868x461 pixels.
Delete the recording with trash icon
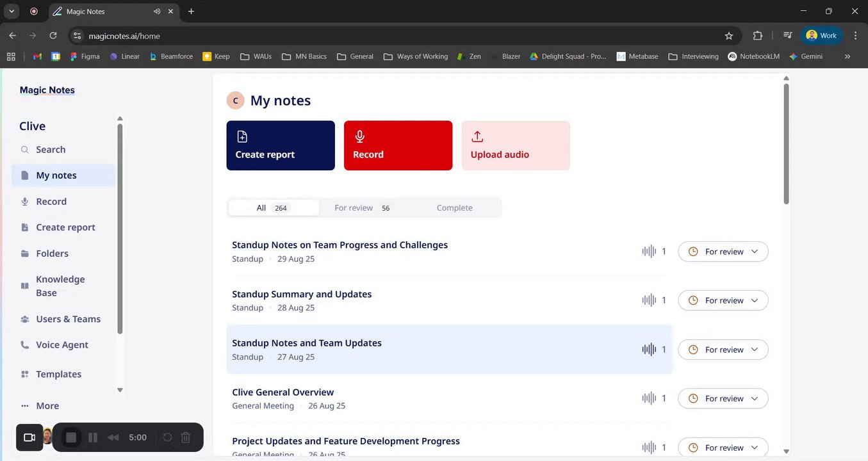[186, 437]
